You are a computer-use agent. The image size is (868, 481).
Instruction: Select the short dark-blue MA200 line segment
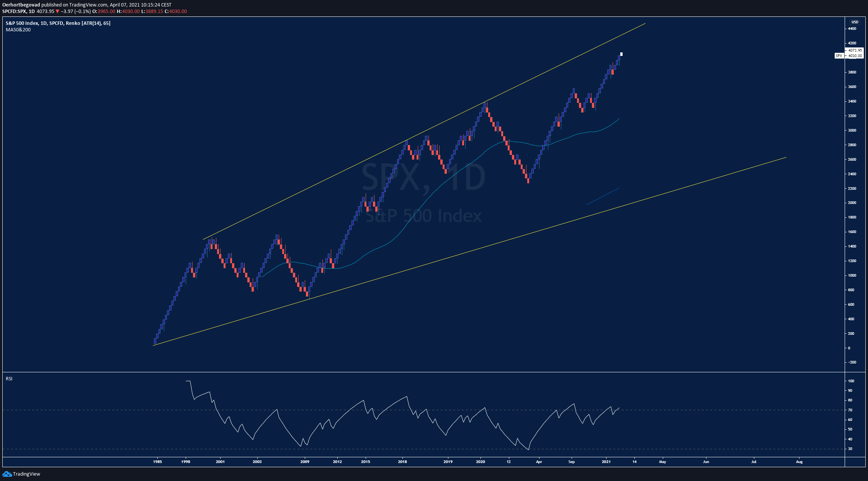603,196
